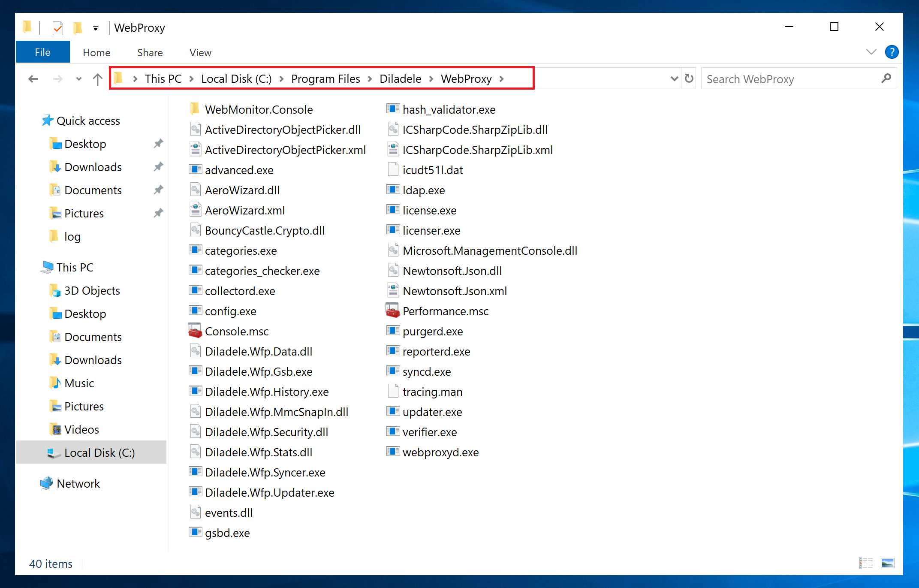Viewport: 919px width, 588px height.
Task: Open 3D Objects in navigation pane
Action: click(92, 291)
